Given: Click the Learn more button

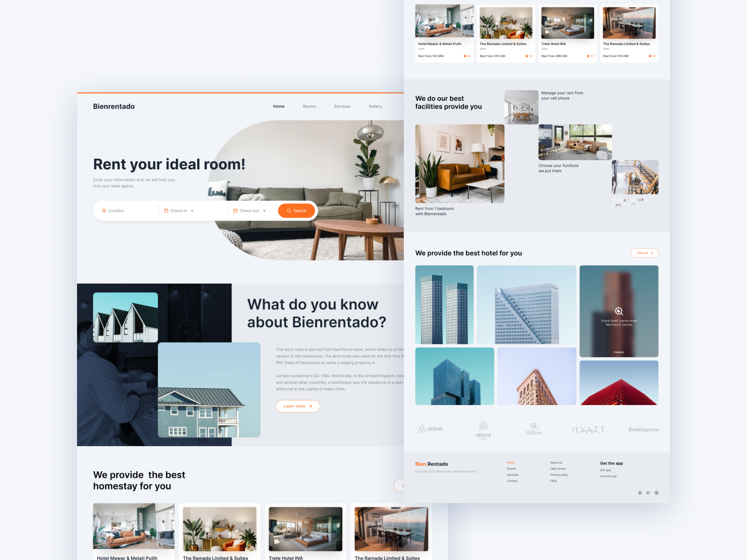Looking at the screenshot, I should (x=298, y=406).
